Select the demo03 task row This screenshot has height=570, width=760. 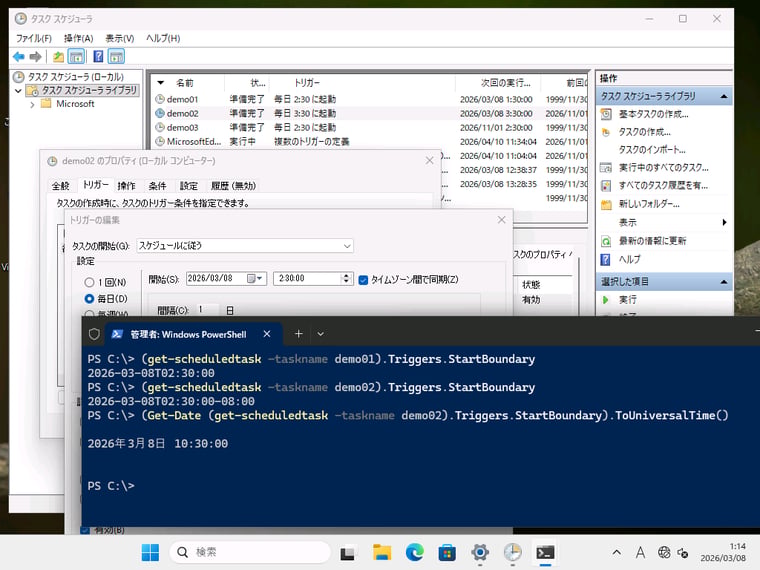point(369,127)
